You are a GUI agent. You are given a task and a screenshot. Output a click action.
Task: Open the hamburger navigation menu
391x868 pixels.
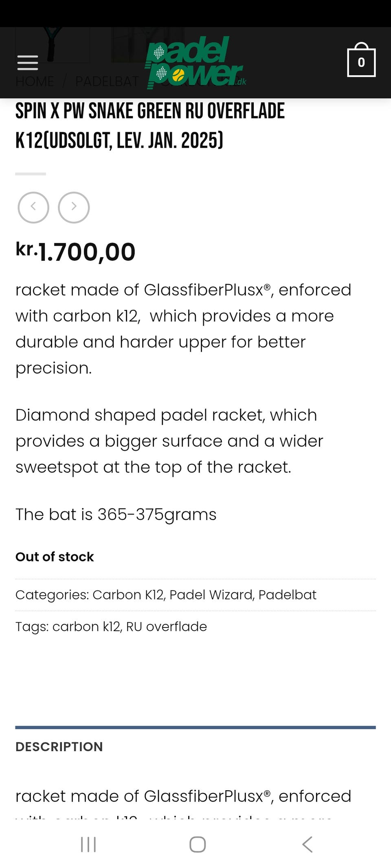click(28, 63)
